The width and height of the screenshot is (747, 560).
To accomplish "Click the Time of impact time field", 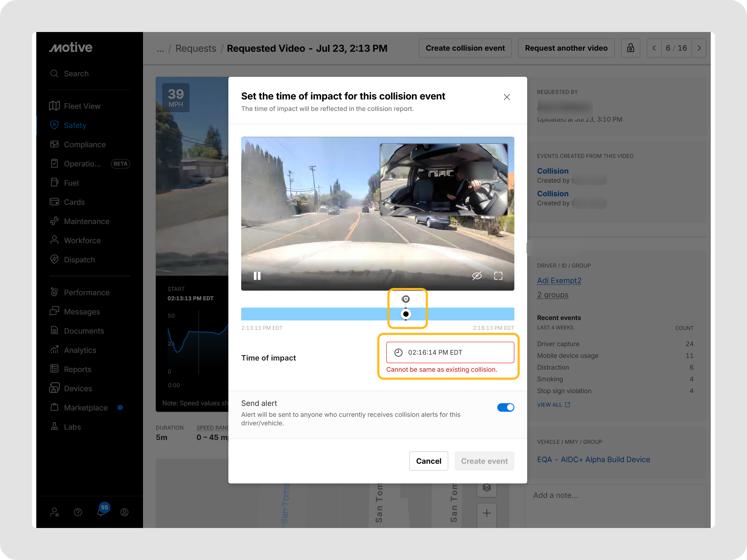I will click(450, 353).
